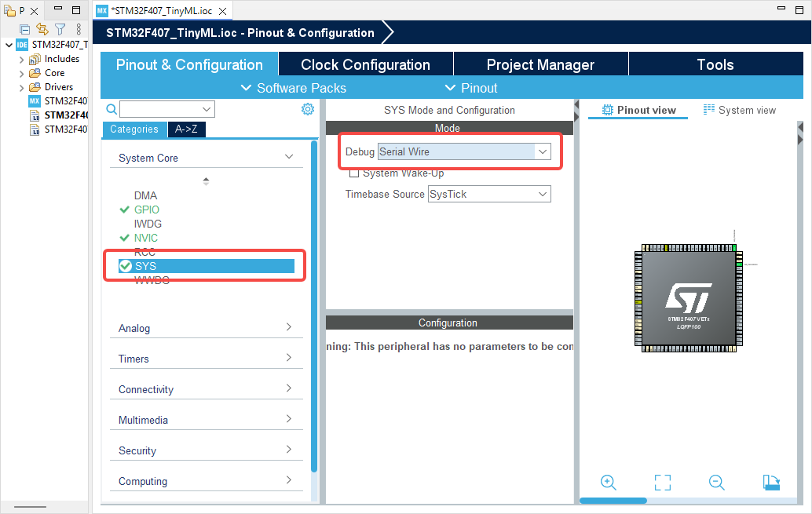
Task: Select the NVIC peripheral
Action: coord(146,238)
